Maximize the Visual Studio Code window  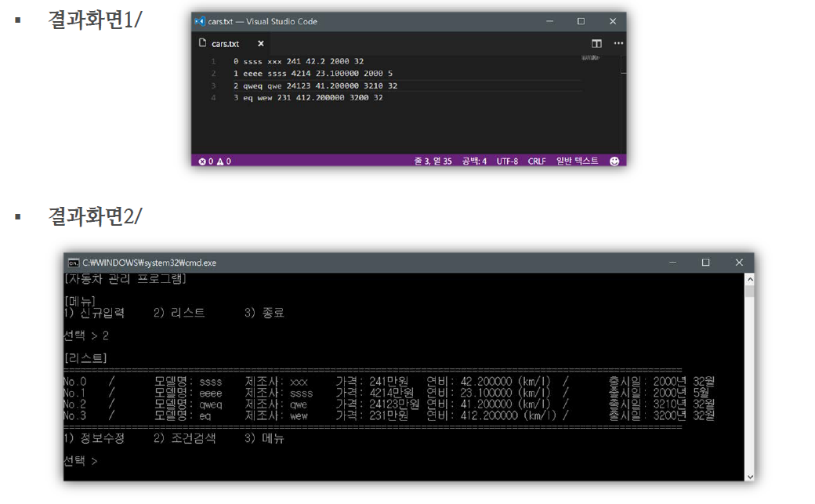(x=581, y=21)
